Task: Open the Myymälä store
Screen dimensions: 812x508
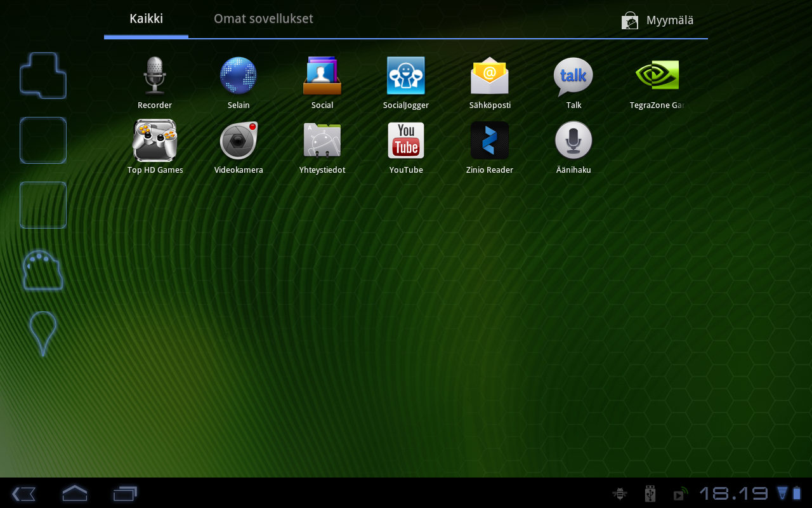Action: click(x=657, y=20)
